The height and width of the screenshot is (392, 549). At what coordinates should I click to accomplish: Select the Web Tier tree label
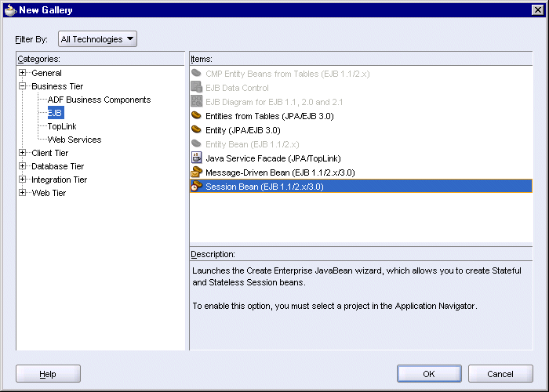tap(49, 193)
